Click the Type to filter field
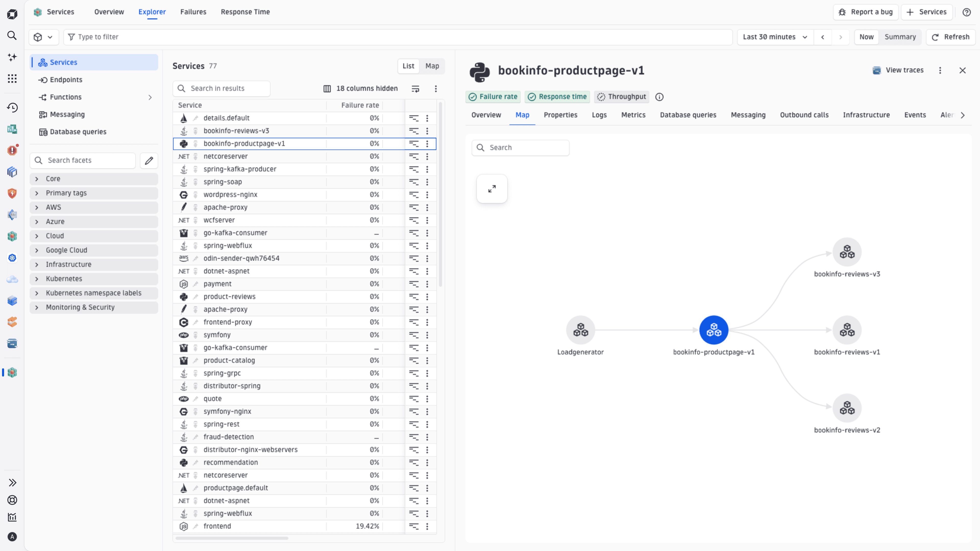 tap(398, 37)
